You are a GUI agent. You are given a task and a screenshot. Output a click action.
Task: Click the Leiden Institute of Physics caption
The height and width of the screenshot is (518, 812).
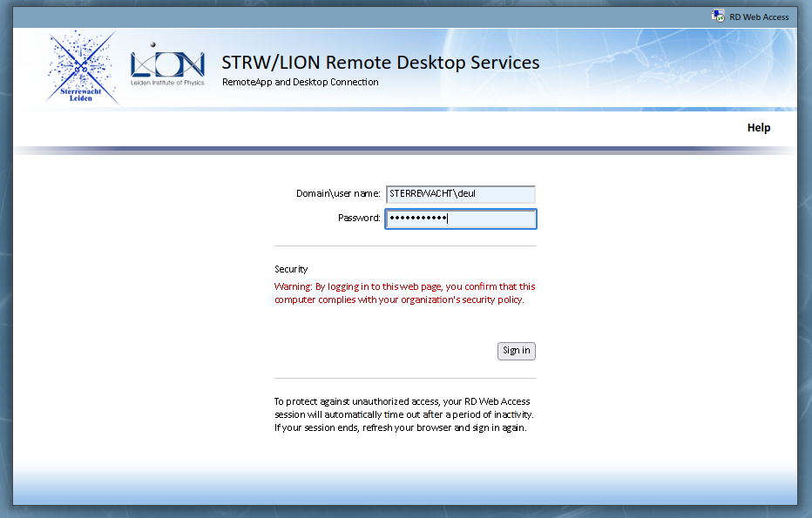(167, 83)
